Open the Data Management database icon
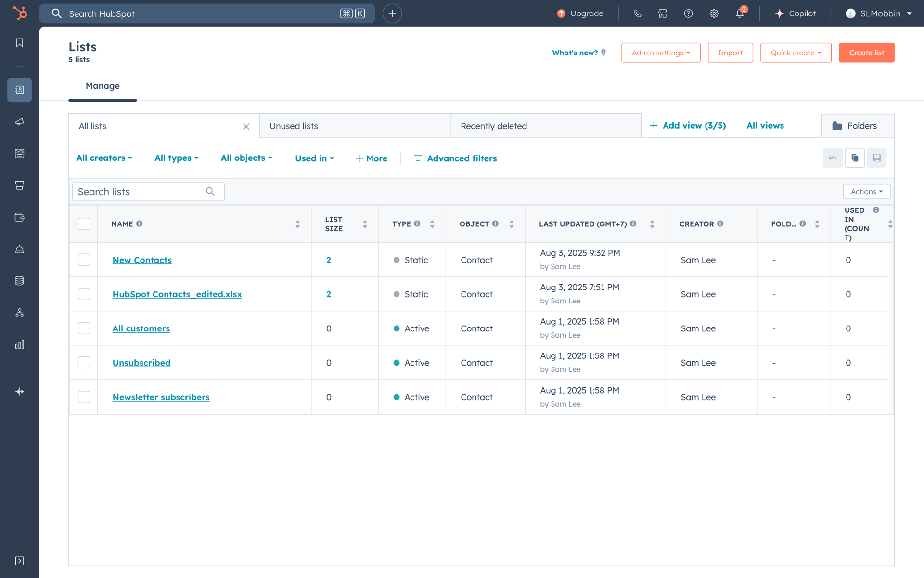Screen dimensions: 924x578 tap(20, 281)
